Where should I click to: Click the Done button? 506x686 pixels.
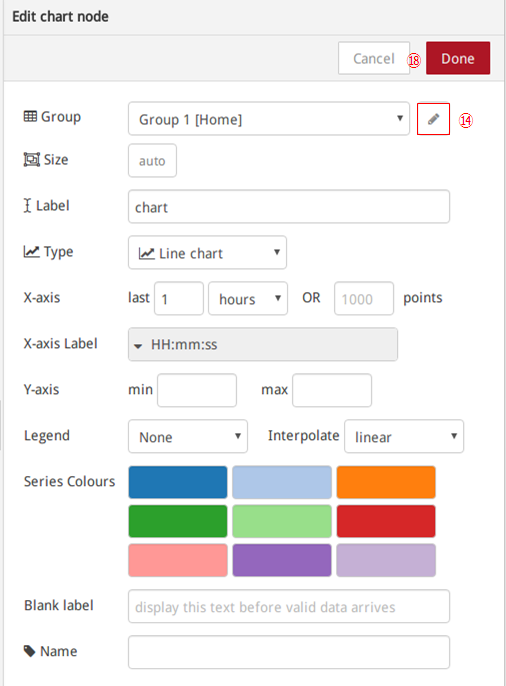pyautogui.click(x=458, y=58)
